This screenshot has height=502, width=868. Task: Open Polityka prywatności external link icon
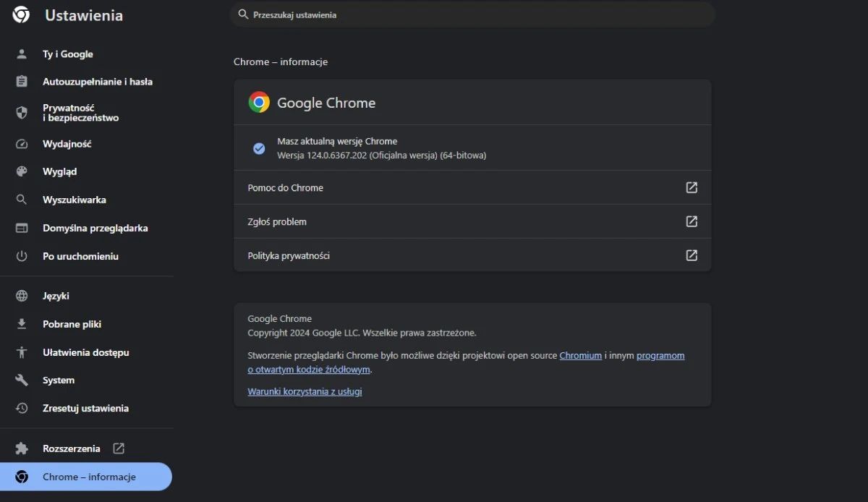[x=692, y=255]
